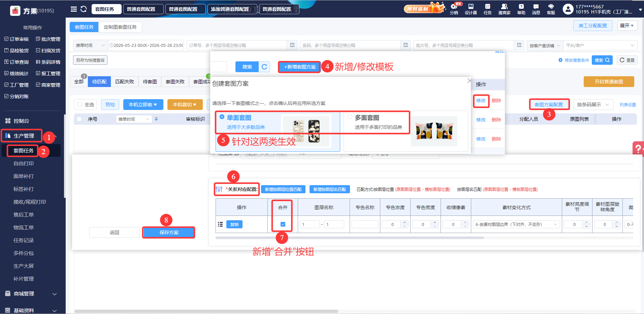Image resolution: width=644 pixels, height=314 pixels.
Task: Open the 任务 icon in top bar
Action: tap(487, 9)
